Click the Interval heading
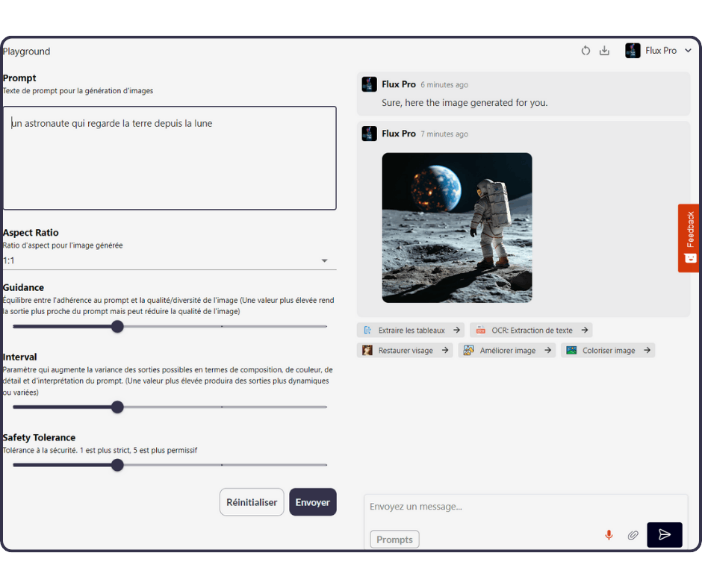 coord(19,357)
